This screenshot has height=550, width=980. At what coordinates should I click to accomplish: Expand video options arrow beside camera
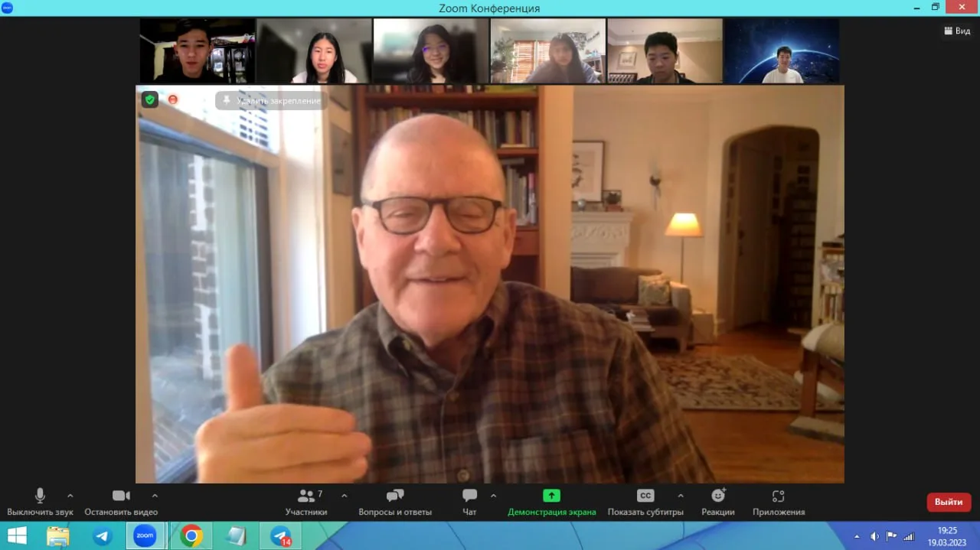155,495
